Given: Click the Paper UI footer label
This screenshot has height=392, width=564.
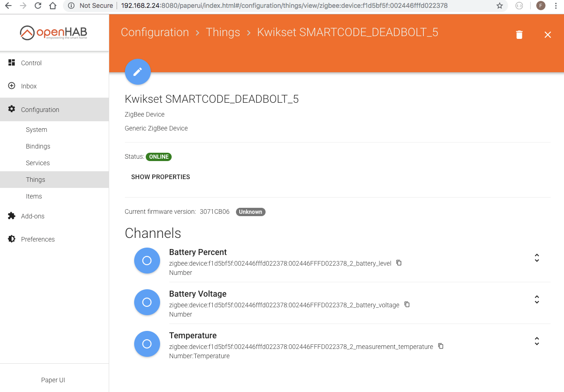Looking at the screenshot, I should (x=53, y=380).
